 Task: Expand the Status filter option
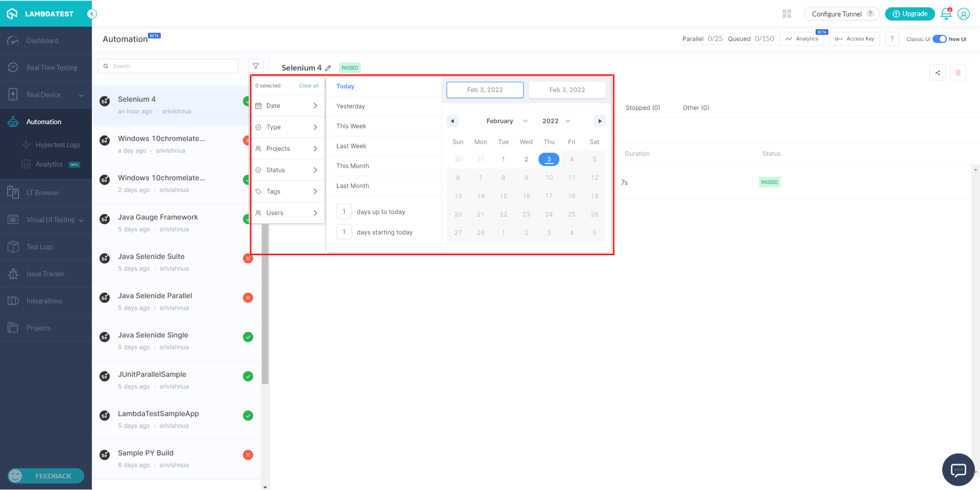(287, 170)
